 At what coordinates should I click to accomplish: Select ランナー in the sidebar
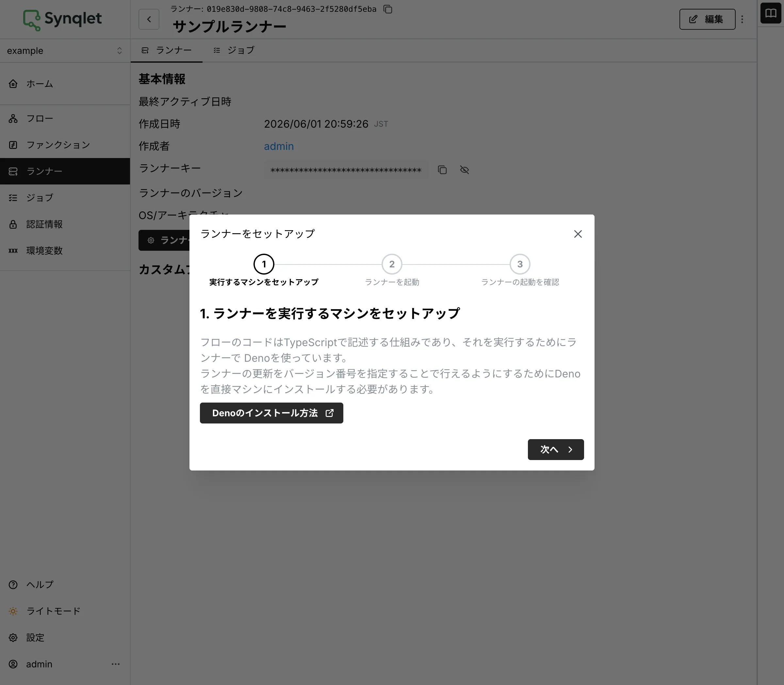(65, 171)
